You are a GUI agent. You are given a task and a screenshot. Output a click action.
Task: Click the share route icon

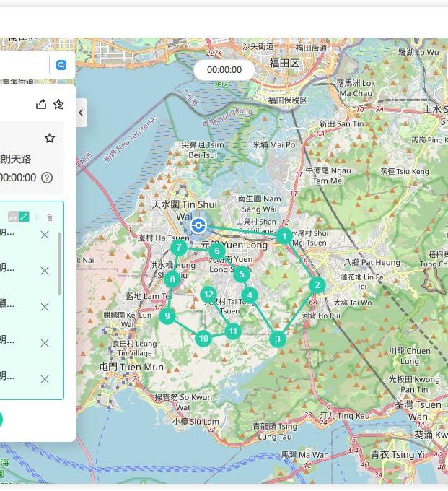point(41,104)
